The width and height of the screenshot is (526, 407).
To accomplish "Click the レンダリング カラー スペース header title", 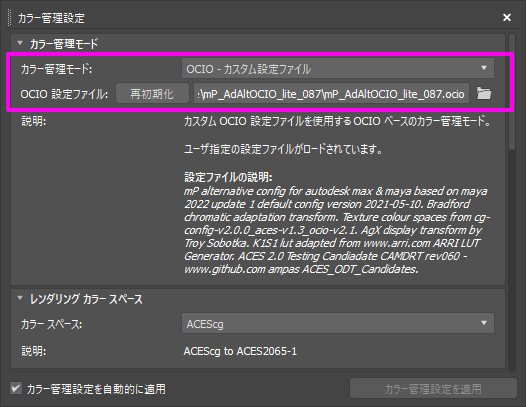I will (86, 299).
